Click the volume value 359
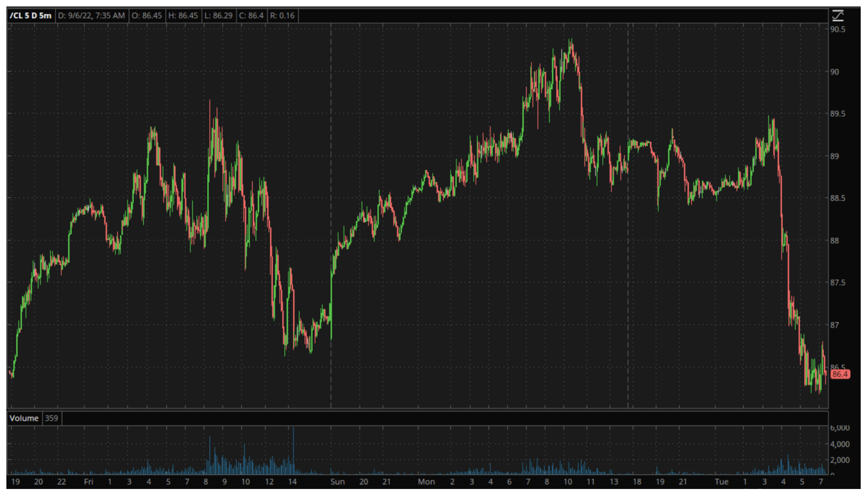This screenshot has height=494, width=868. pyautogui.click(x=52, y=418)
